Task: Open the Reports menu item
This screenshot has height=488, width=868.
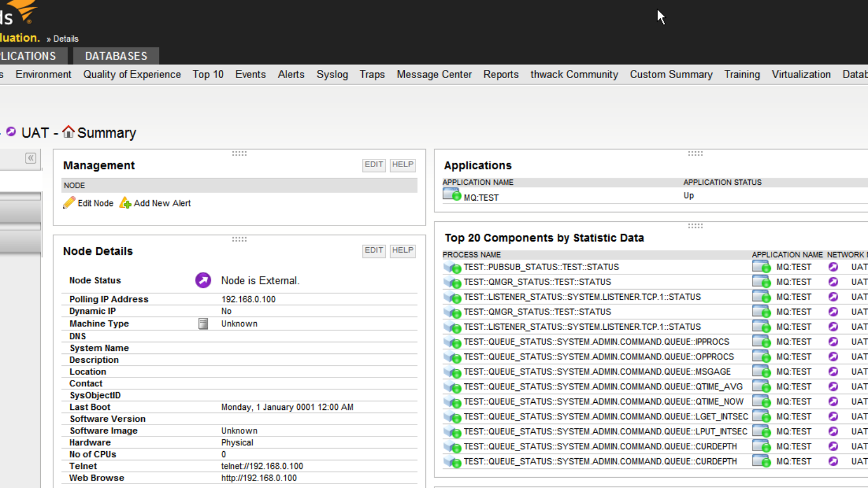Action: pyautogui.click(x=501, y=74)
